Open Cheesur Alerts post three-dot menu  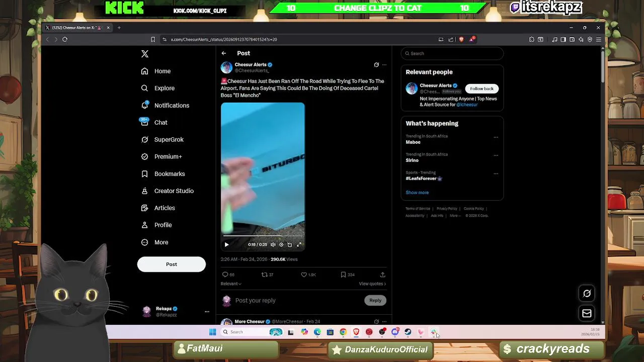pos(384,65)
